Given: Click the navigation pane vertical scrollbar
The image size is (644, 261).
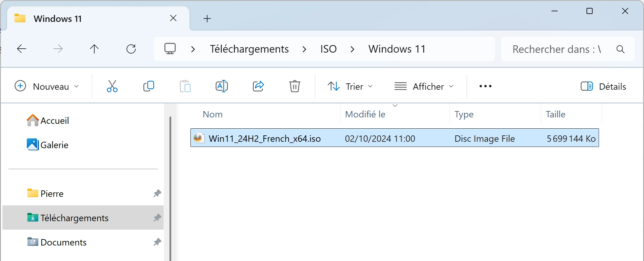Looking at the screenshot, I should pyautogui.click(x=170, y=189).
